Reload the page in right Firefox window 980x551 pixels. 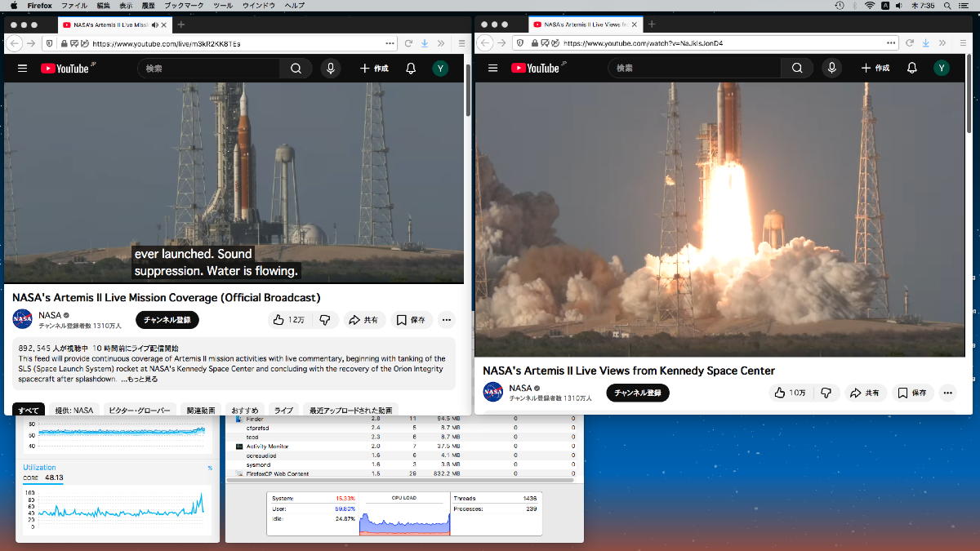(x=910, y=42)
